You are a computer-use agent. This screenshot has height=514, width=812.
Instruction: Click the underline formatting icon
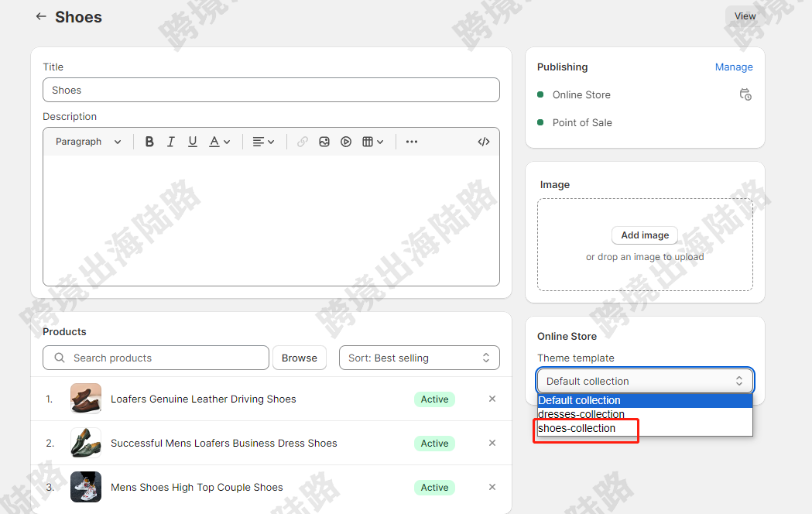point(193,142)
